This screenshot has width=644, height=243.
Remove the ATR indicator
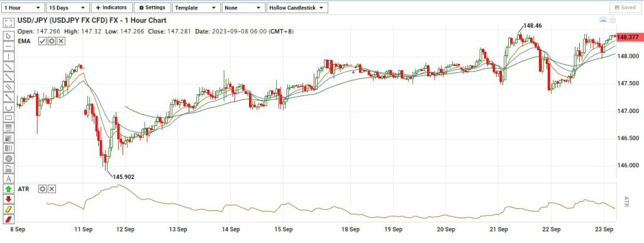coord(52,189)
